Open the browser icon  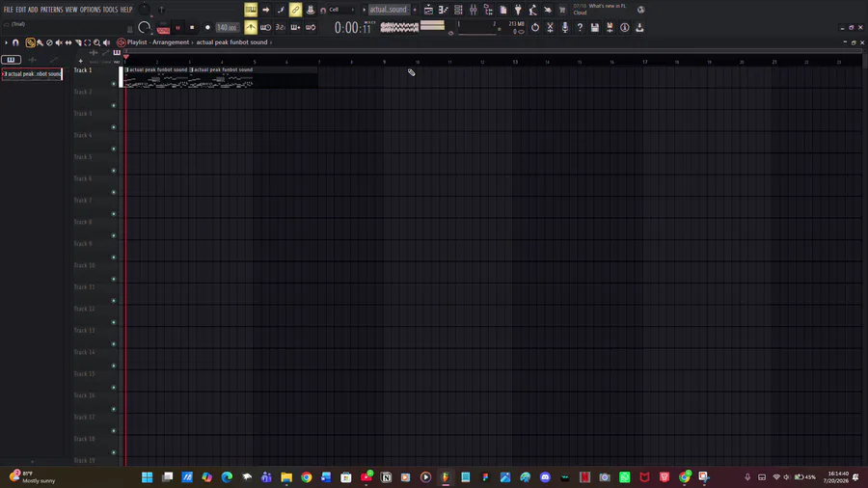[488, 10]
